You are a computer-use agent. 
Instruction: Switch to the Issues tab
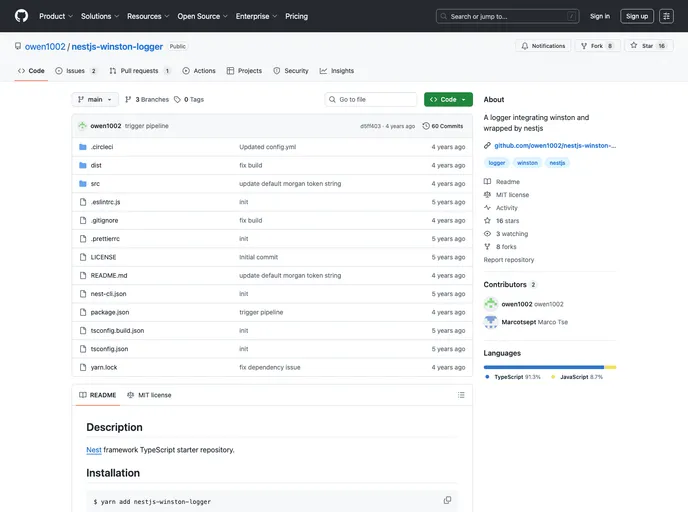point(75,71)
